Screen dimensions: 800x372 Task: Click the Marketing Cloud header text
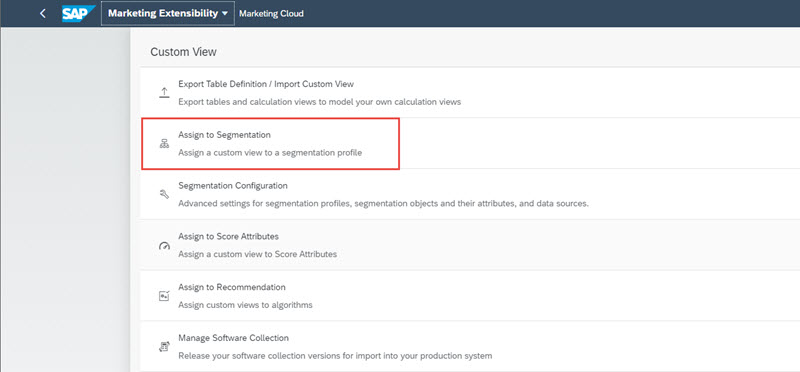click(x=271, y=14)
